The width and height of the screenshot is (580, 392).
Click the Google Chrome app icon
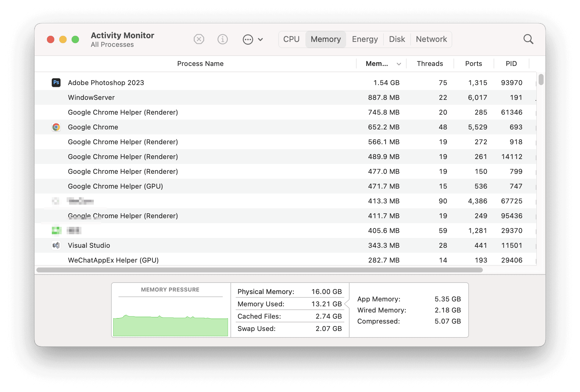pos(56,127)
